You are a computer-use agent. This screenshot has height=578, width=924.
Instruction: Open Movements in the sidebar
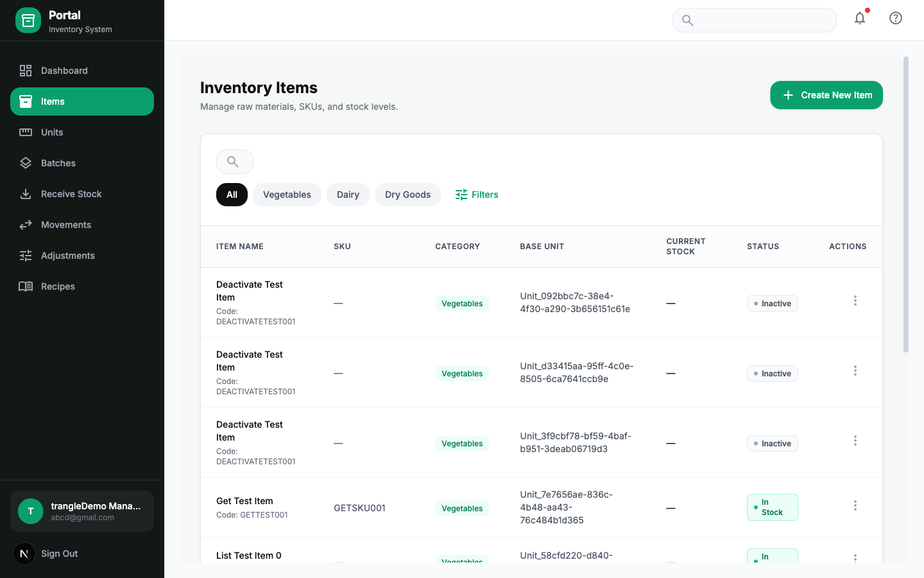tap(82, 225)
